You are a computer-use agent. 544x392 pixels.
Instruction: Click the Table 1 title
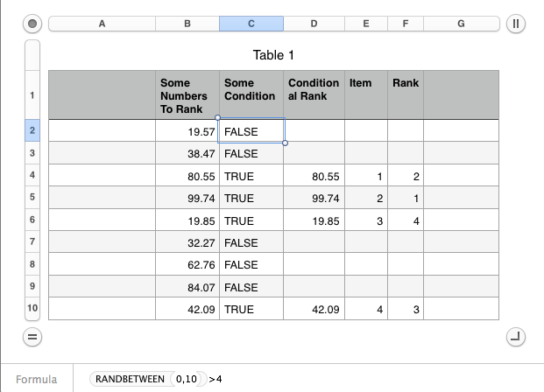coord(273,55)
